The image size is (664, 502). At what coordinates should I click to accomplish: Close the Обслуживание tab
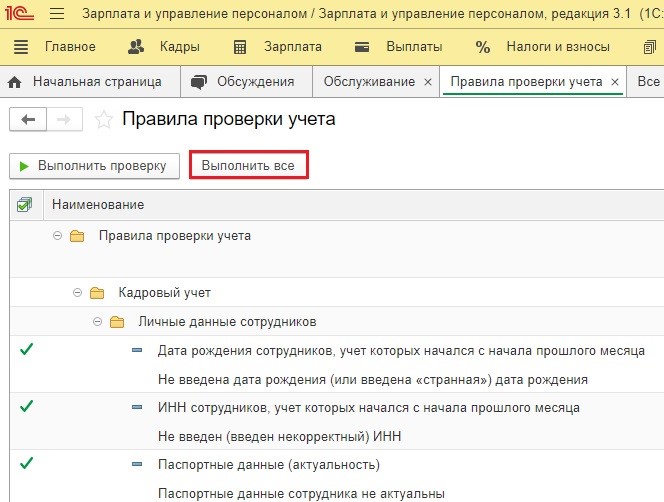point(428,82)
